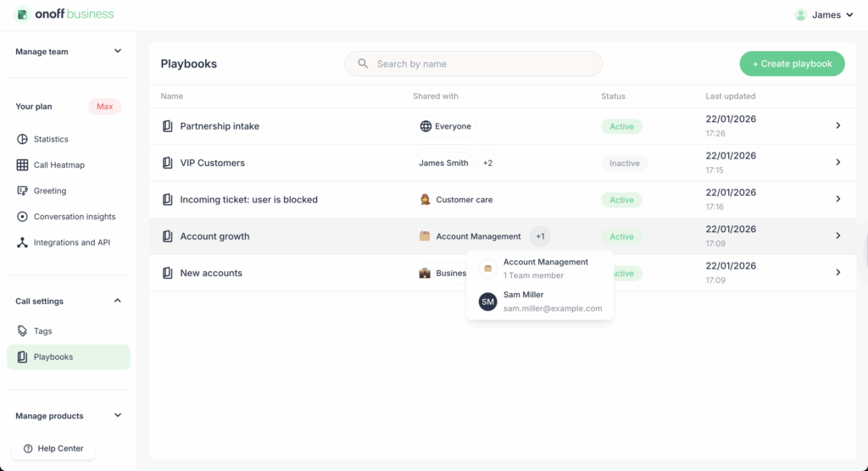Click the Greeting icon in sidebar

(x=23, y=191)
